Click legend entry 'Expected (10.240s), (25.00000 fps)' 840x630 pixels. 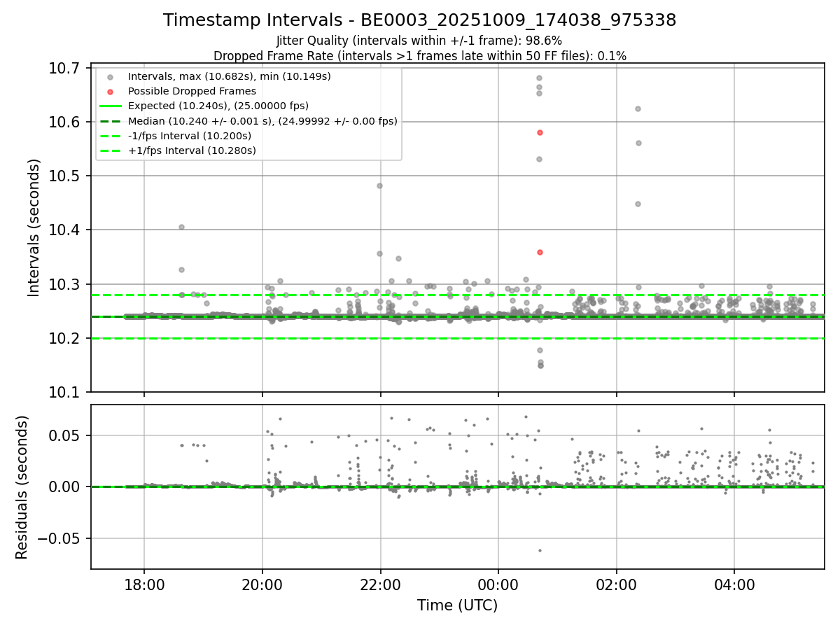pyautogui.click(x=218, y=106)
